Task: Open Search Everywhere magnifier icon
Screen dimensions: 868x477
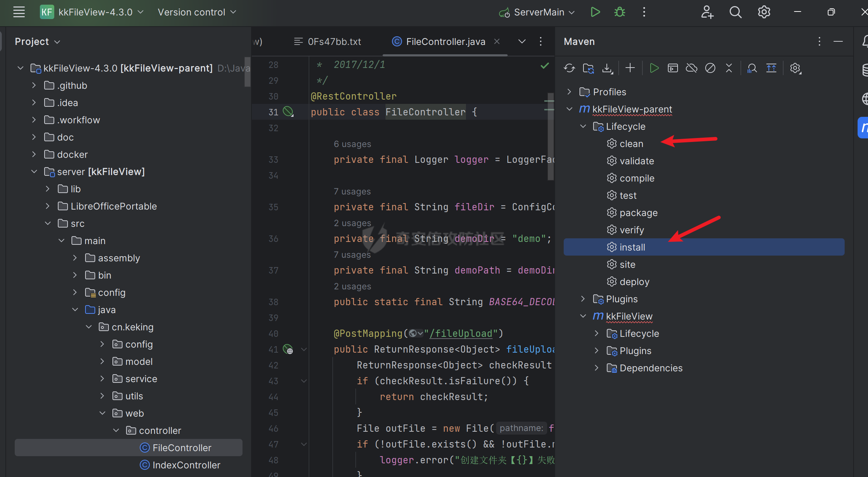Action: click(735, 12)
